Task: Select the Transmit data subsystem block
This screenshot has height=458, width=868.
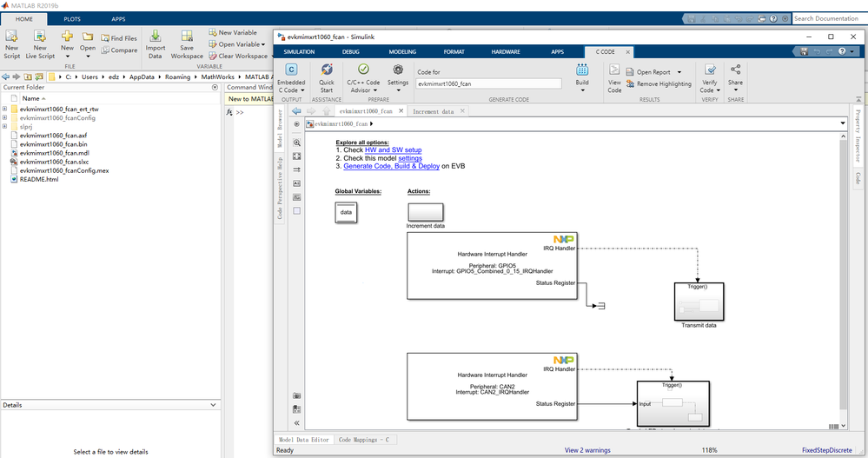Action: (699, 302)
